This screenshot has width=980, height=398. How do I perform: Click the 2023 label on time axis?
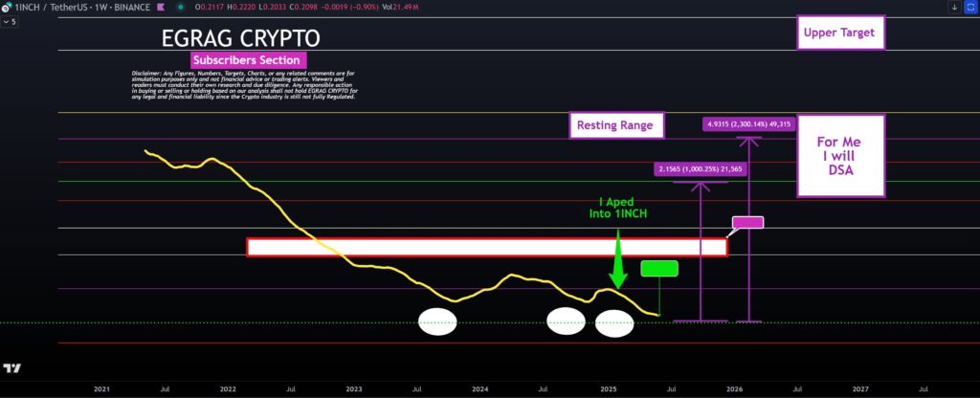click(354, 388)
